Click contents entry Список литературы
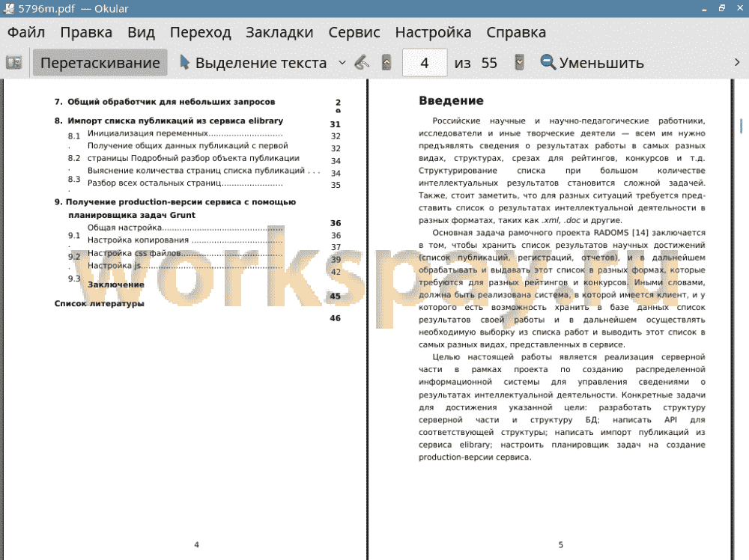This screenshot has width=749, height=560. [99, 304]
